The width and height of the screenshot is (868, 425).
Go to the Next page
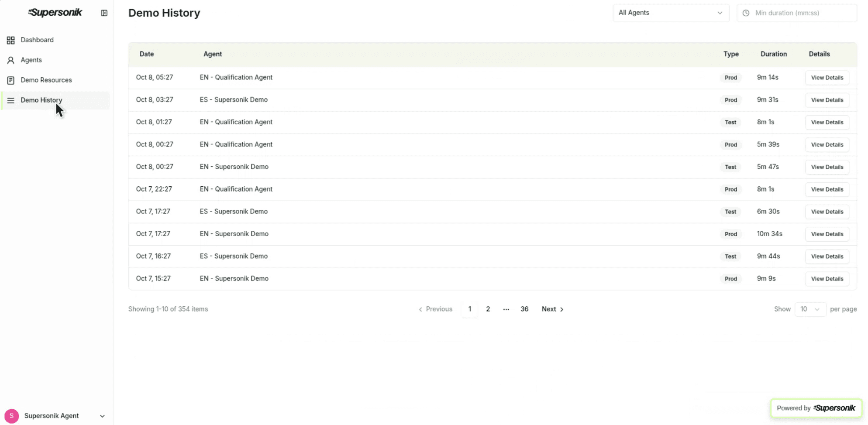coord(552,309)
